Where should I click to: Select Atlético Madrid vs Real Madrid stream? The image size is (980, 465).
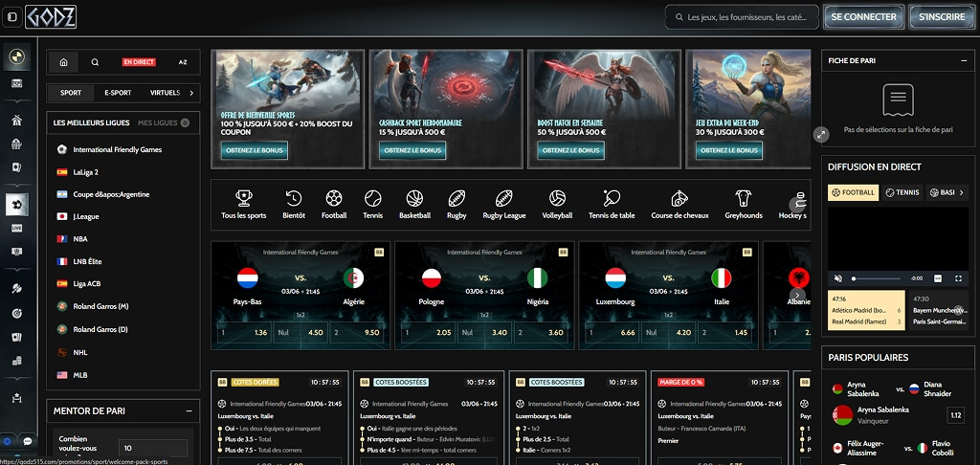pyautogui.click(x=866, y=310)
